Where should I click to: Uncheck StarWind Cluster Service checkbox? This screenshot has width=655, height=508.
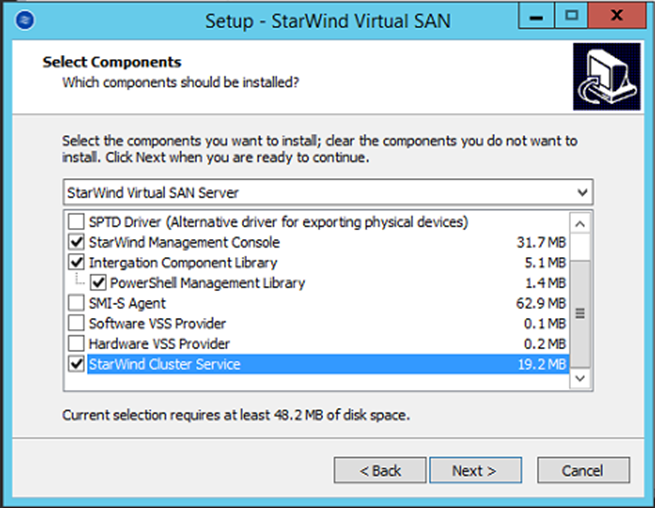pos(76,364)
